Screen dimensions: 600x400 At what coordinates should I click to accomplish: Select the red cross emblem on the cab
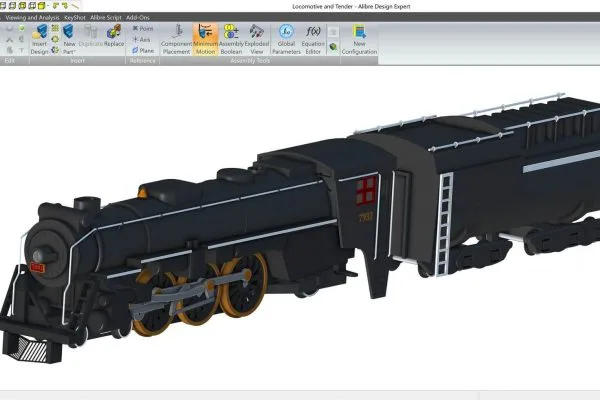(366, 191)
